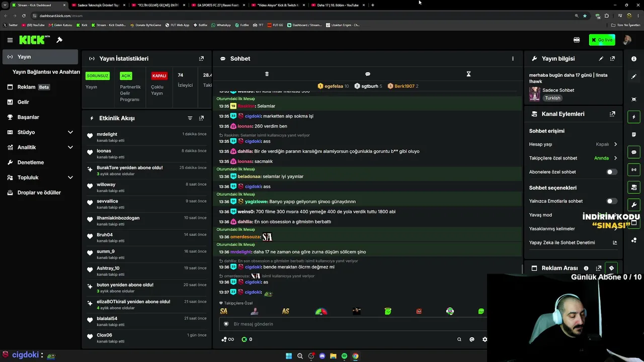
Task: Toggle Abonelere özel sohbet switch
Action: point(611,172)
